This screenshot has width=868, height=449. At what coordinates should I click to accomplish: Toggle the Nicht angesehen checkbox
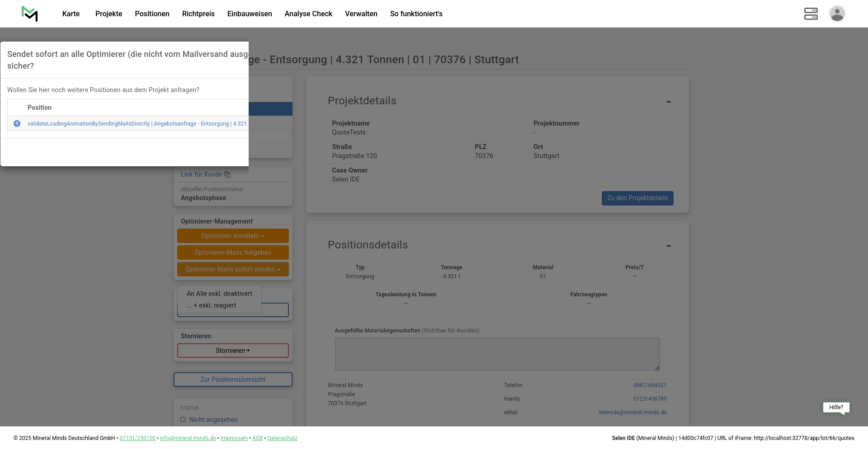[x=183, y=420]
